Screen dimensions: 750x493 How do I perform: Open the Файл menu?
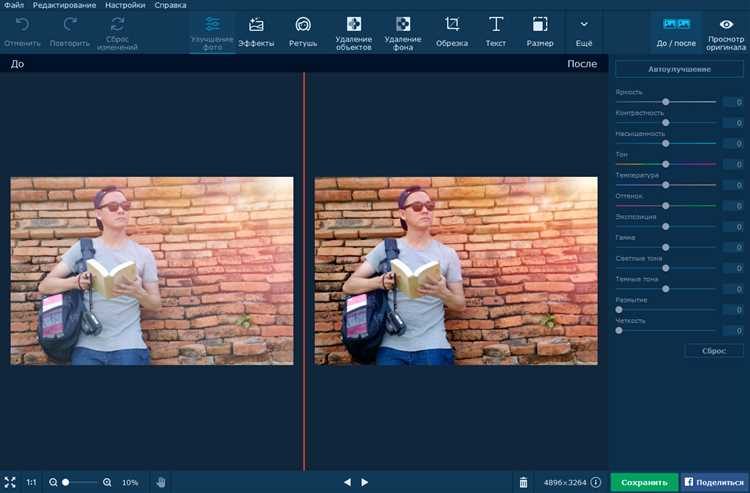click(14, 5)
